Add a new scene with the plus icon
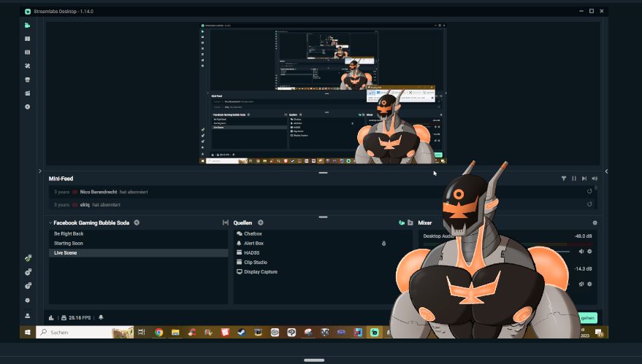The image size is (642, 364). click(x=137, y=222)
